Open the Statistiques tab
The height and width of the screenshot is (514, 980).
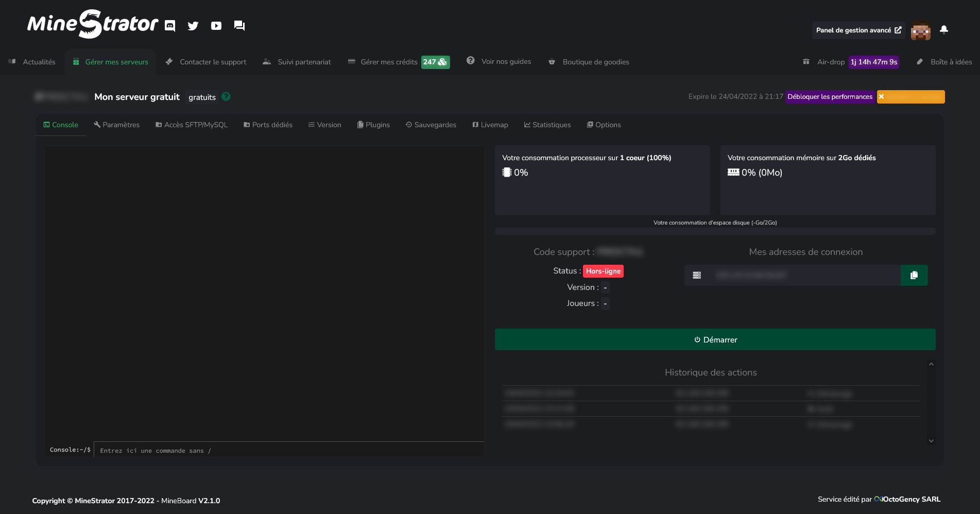point(547,125)
